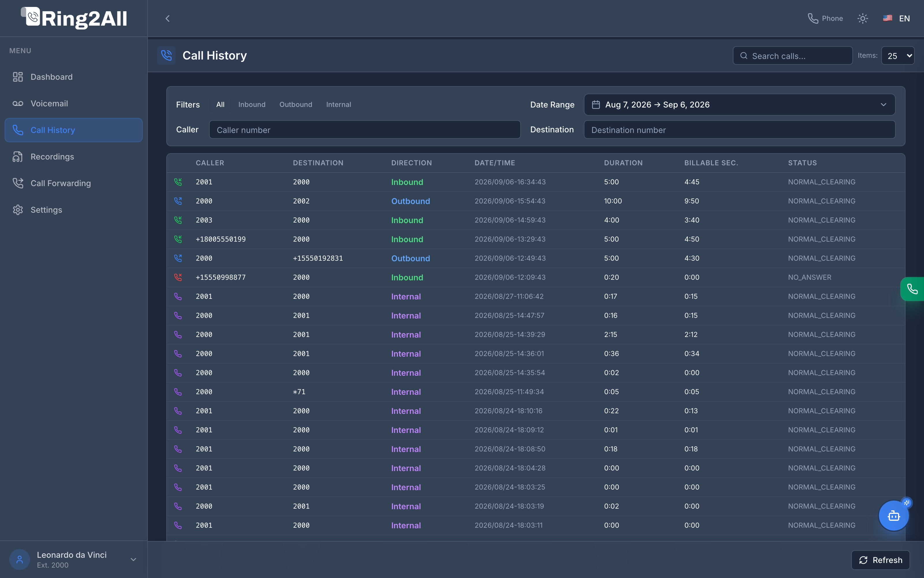This screenshot has height=578, width=924.
Task: Click internal icon on 14:47:57 row
Action: 178,316
